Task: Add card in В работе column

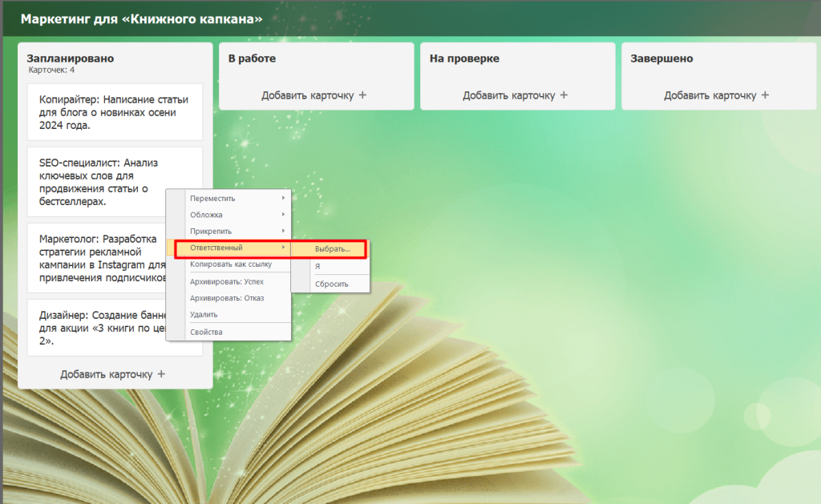Action: (314, 95)
